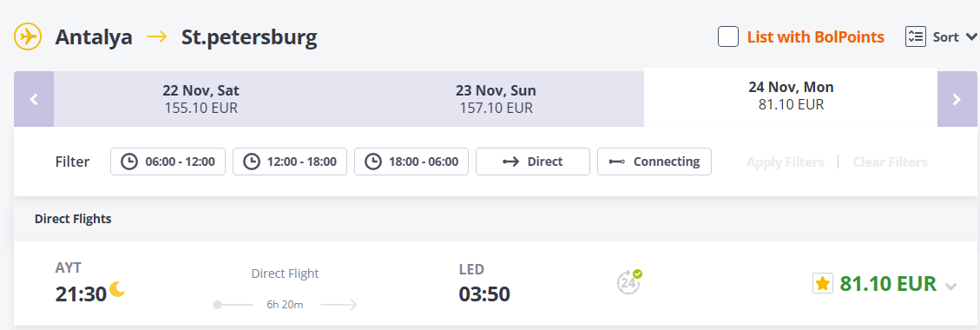The height and width of the screenshot is (330, 980).
Task: Click Clear Filters
Action: click(890, 162)
